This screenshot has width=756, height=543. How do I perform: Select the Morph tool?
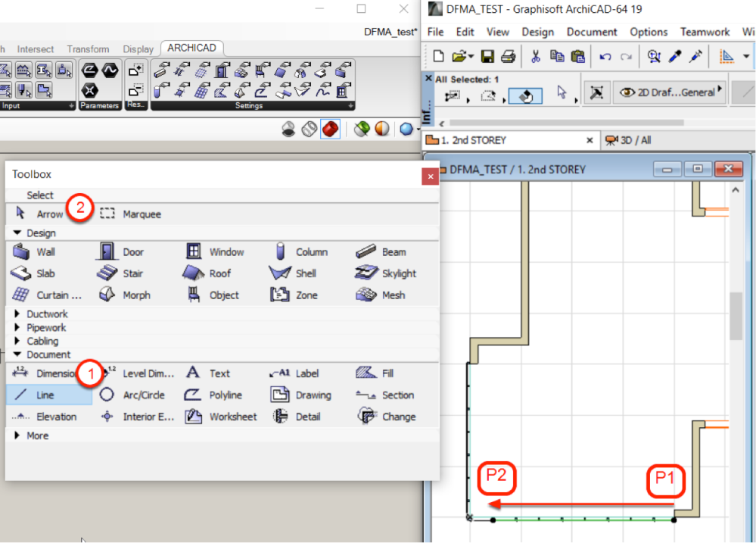tap(125, 295)
